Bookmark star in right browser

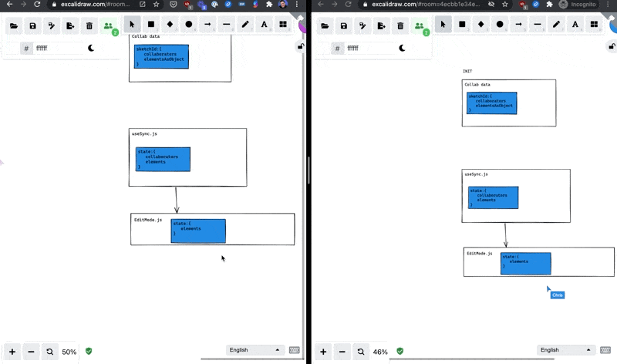(505, 5)
